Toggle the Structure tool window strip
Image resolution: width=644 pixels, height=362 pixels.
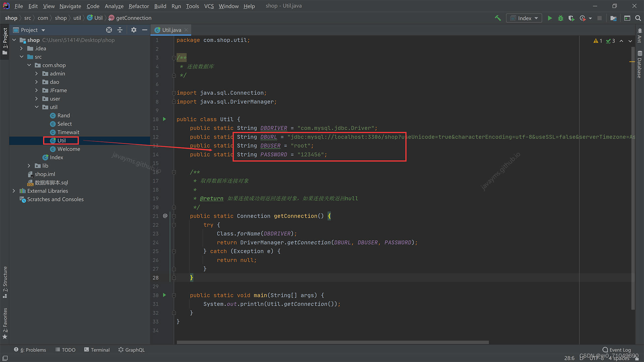click(5, 282)
